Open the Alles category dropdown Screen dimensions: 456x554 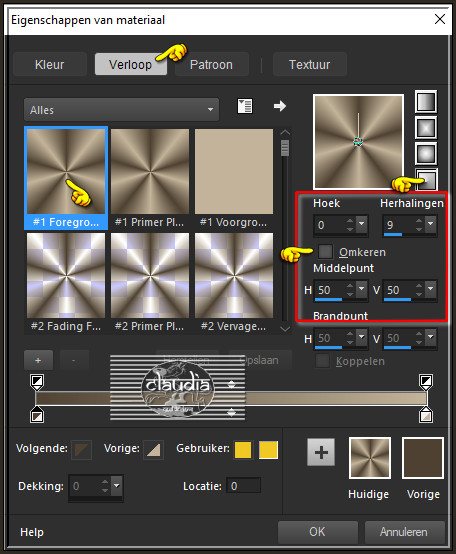(122, 110)
